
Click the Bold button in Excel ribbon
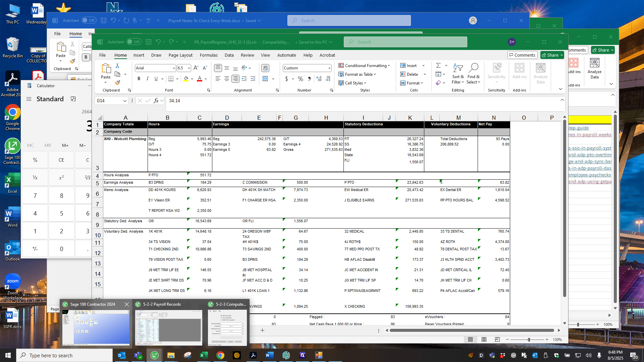pyautogui.click(x=139, y=78)
